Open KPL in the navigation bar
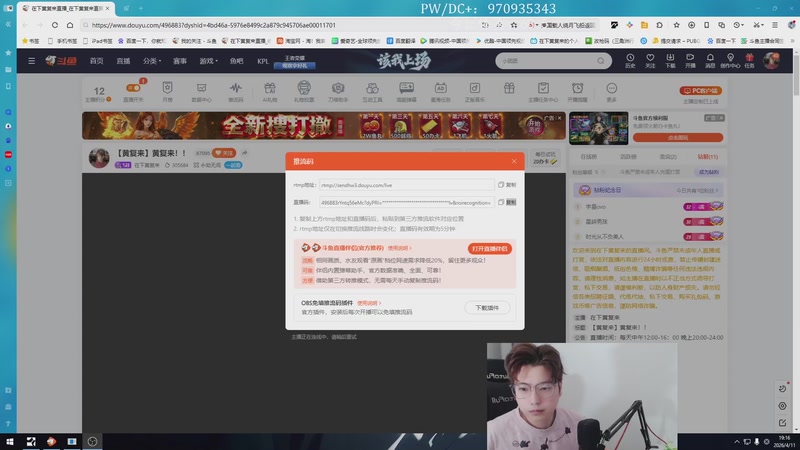The width and height of the screenshot is (800, 450). click(263, 61)
